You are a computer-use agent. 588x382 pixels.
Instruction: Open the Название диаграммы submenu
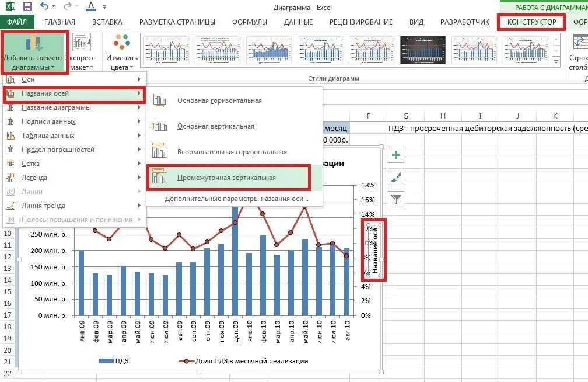[74, 107]
